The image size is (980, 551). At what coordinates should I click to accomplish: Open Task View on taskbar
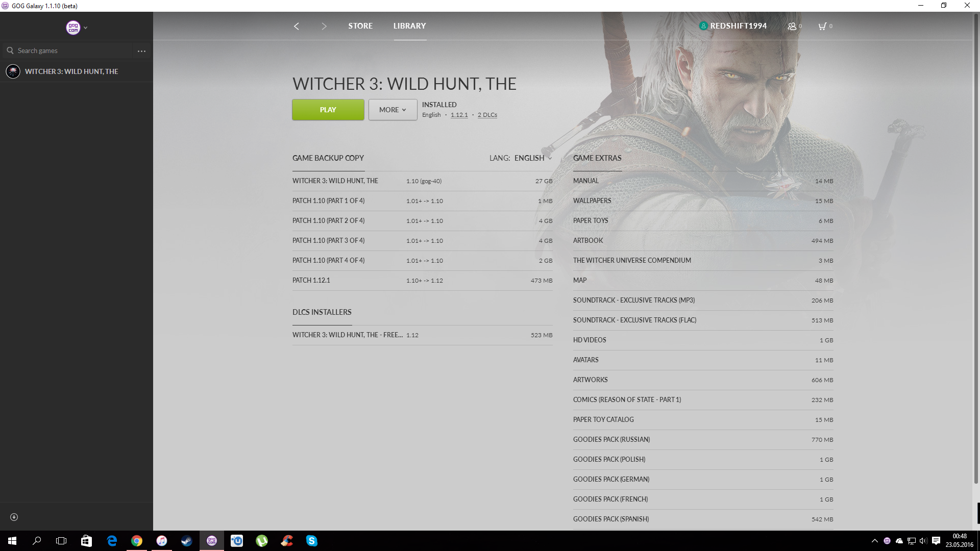click(61, 541)
